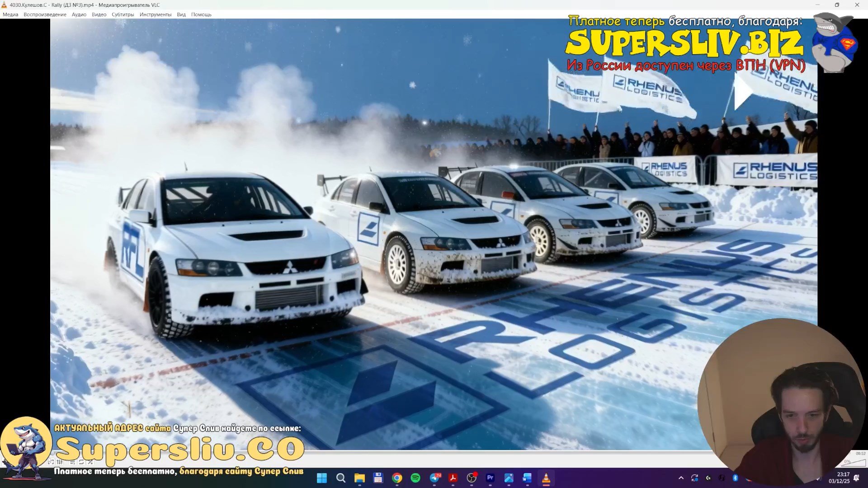Open the taskbar clock and date
868x488 pixels.
839,478
